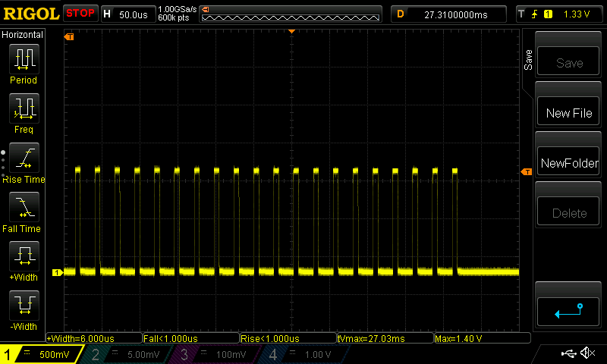Select the Period measurement icon
Image resolution: width=607 pixels, height=364 pixels.
(x=24, y=59)
